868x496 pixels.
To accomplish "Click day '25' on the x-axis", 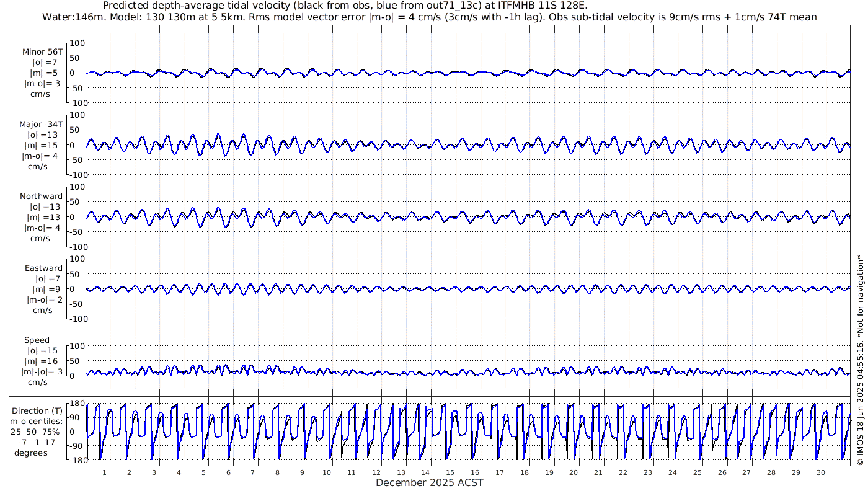I will (x=697, y=472).
